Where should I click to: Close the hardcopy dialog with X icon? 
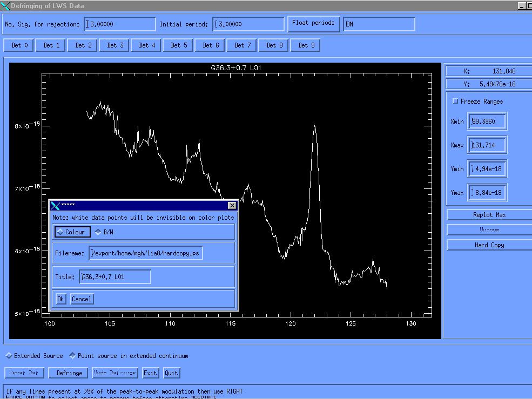point(232,206)
